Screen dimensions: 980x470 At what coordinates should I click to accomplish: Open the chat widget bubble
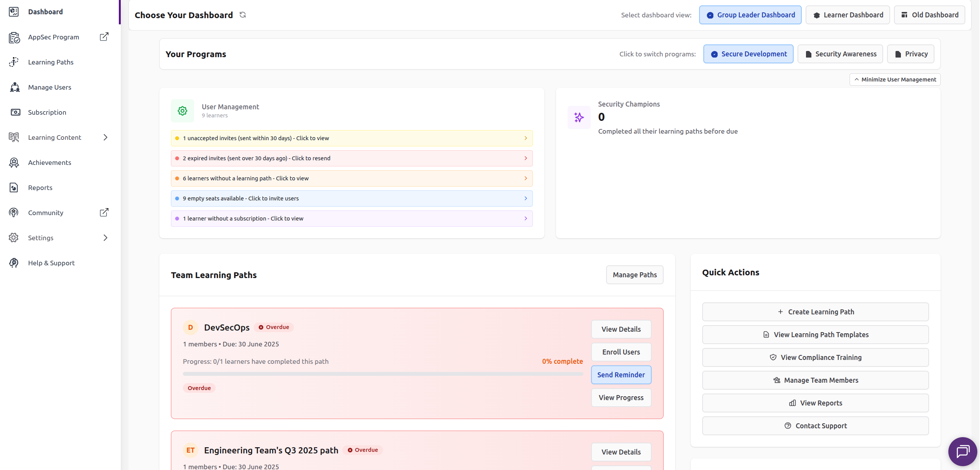(x=963, y=451)
